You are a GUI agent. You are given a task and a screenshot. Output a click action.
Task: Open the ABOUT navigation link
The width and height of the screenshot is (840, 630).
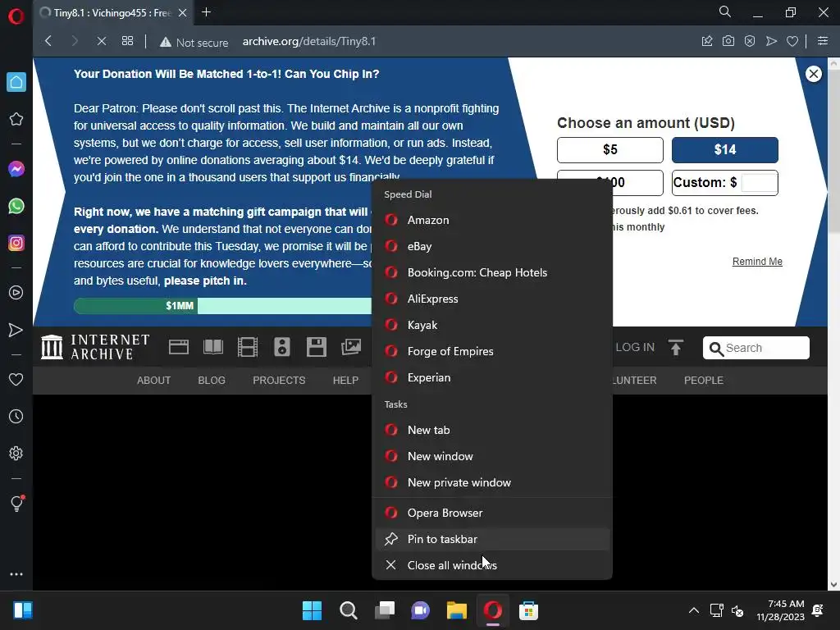(x=153, y=381)
